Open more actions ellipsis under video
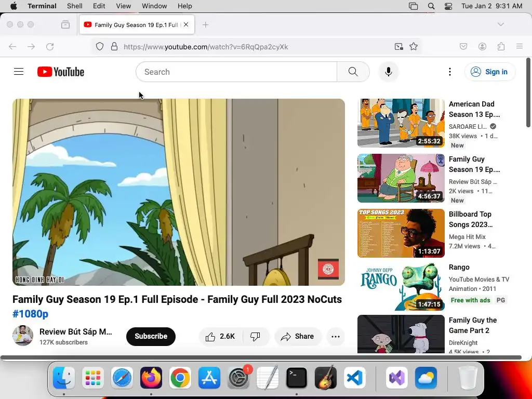 click(336, 336)
